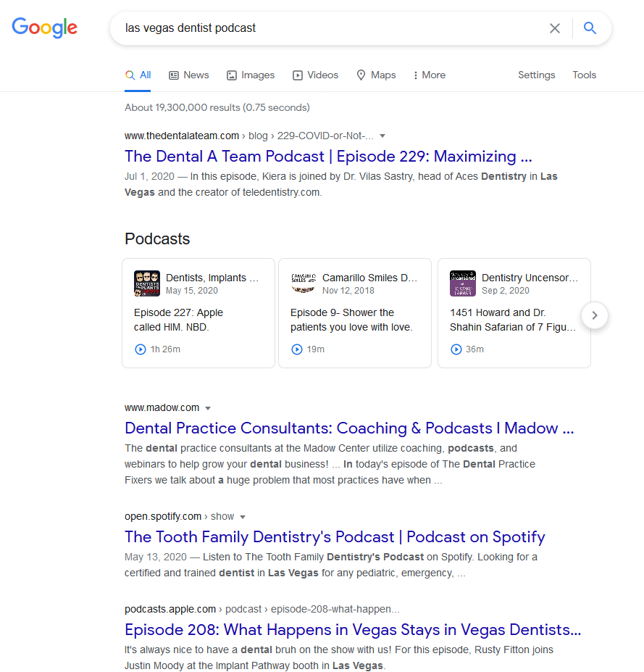The width and height of the screenshot is (644, 672).
Task: Click Dentistry Uncensored podcast thumbnail
Action: pyautogui.click(x=463, y=283)
